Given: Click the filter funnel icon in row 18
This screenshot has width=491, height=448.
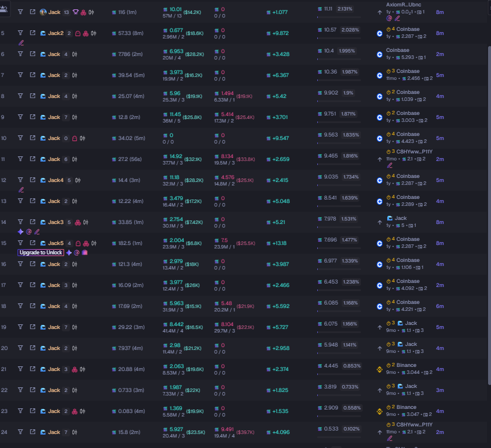Looking at the screenshot, I should 20,306.
